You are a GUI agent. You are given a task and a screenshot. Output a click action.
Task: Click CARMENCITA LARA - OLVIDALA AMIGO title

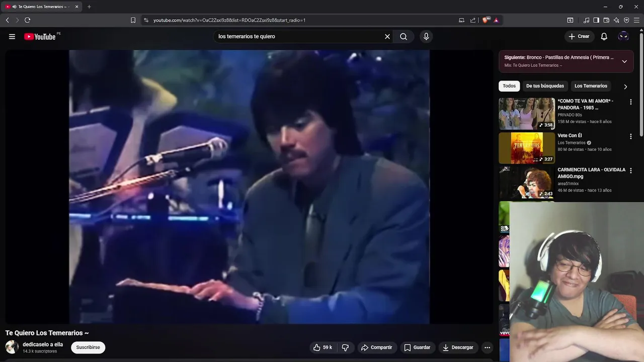coord(591,173)
